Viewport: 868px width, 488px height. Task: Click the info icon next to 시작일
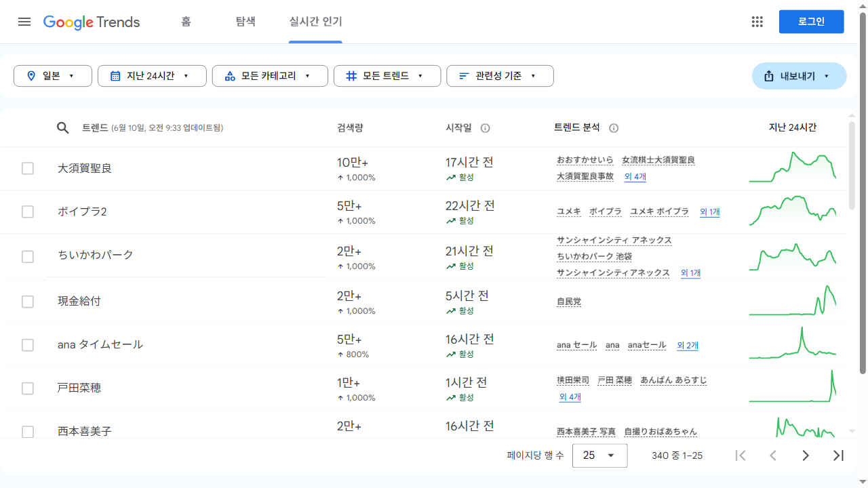486,128
